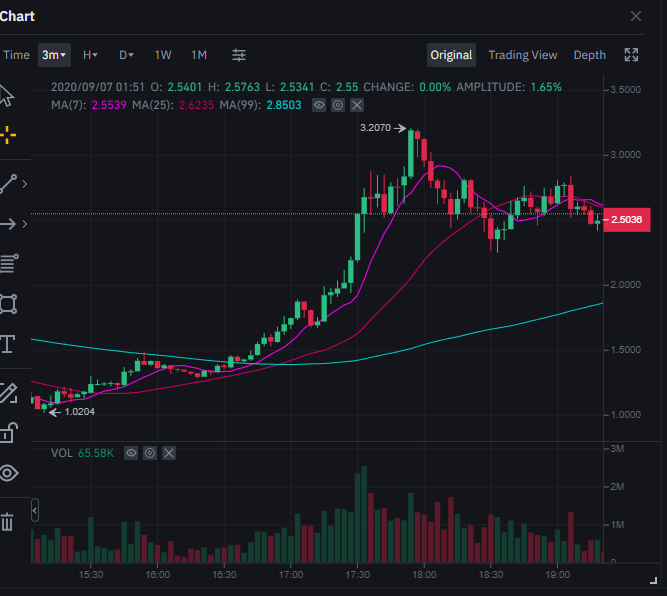
Task: Select the text annotation tool
Action: (x=8, y=345)
